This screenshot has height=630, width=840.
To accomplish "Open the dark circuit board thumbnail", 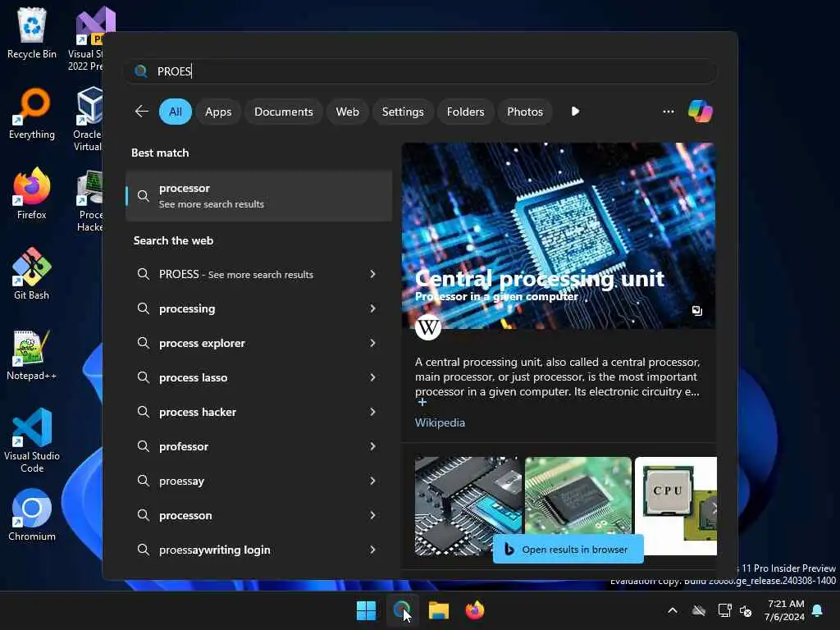I will click(467, 505).
